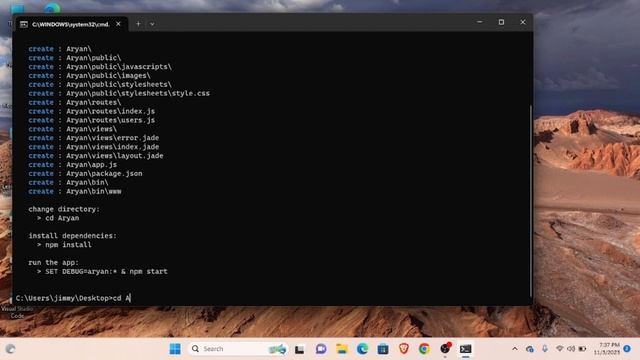The height and width of the screenshot is (360, 640).
Task: Click the text 'Aryan\public\stylesheets\style.css'
Action: (138, 93)
